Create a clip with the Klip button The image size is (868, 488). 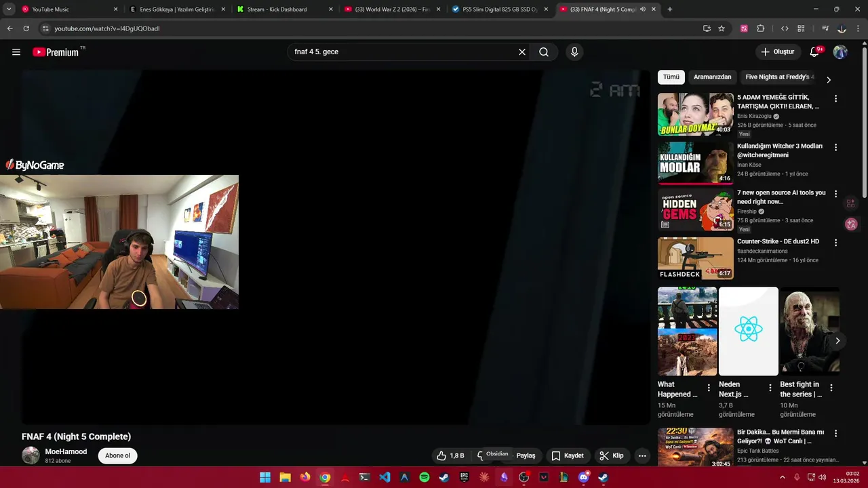coord(612,455)
